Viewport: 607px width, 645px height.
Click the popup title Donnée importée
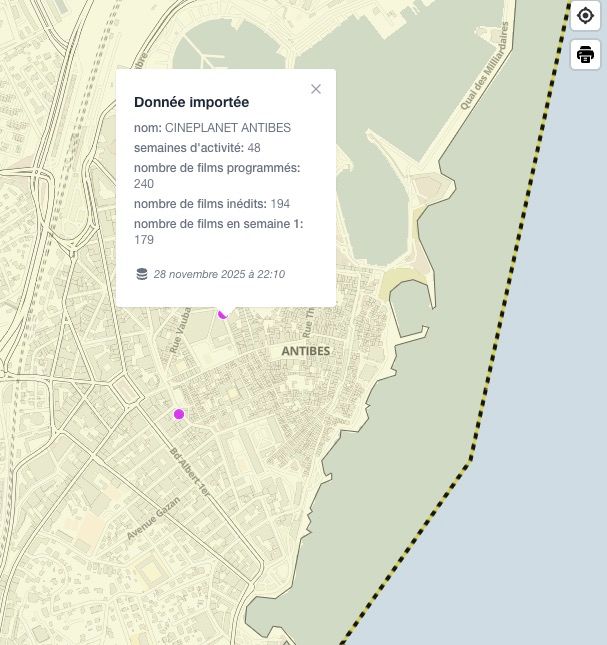click(191, 102)
